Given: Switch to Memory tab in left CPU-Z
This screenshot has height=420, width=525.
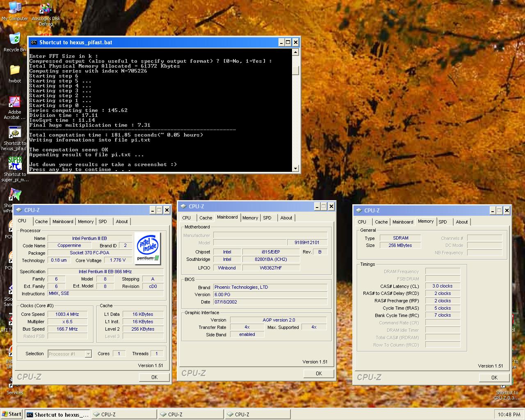Looking at the screenshot, I should pos(86,221).
